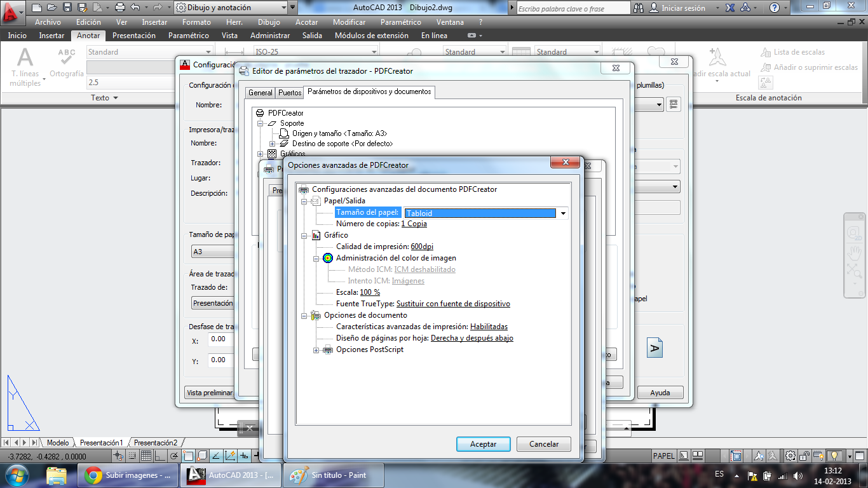Image resolution: width=868 pixels, height=488 pixels.
Task: Expand the Texto ribbon panel
Action: click(104, 98)
